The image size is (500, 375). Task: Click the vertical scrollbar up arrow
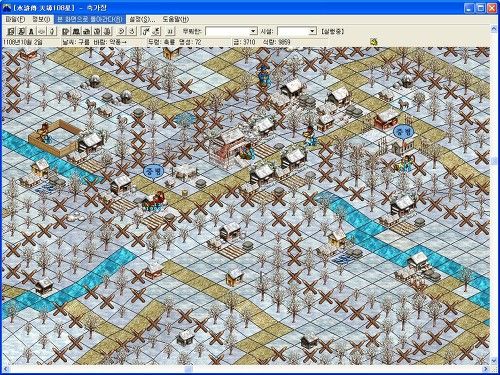coord(494,29)
